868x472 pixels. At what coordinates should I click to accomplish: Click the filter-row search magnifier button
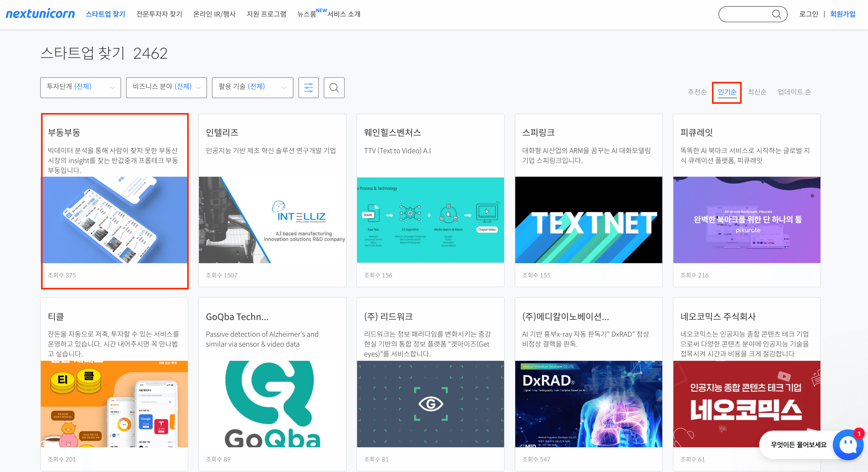[334, 88]
